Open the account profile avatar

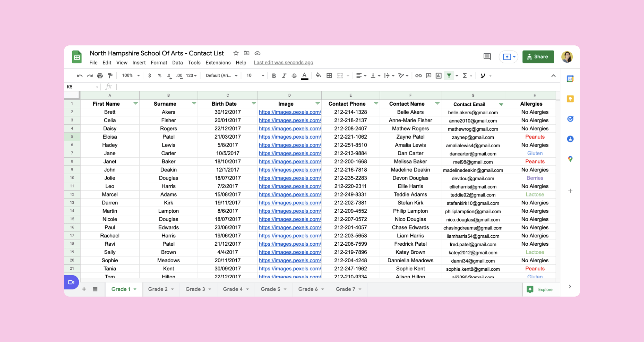[x=567, y=57]
